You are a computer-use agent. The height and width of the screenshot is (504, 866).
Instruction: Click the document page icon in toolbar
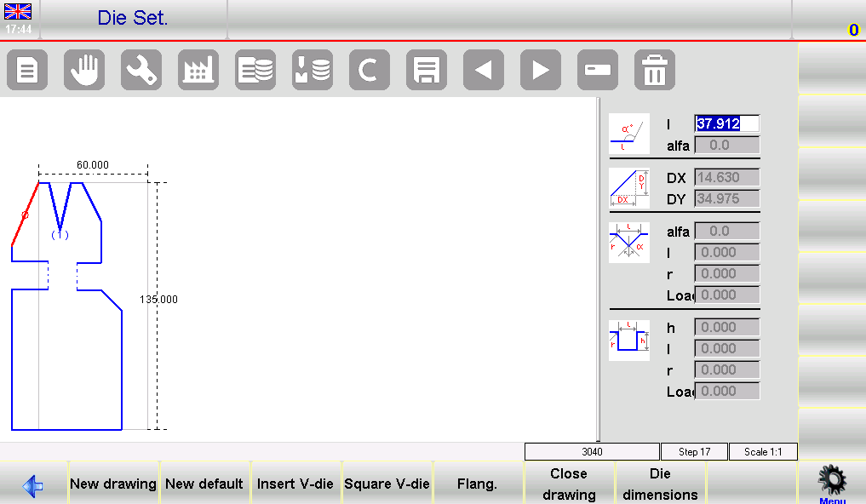(27, 70)
